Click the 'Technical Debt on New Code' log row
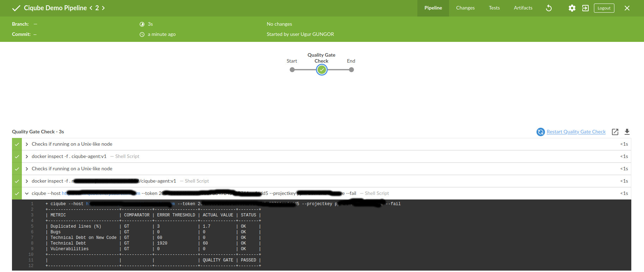Image resolution: width=644 pixels, height=272 pixels. click(x=153, y=238)
